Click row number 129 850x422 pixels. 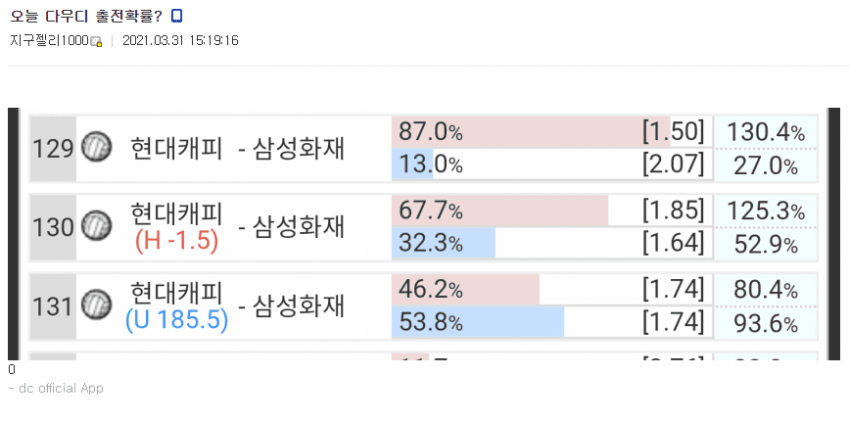[x=53, y=149]
